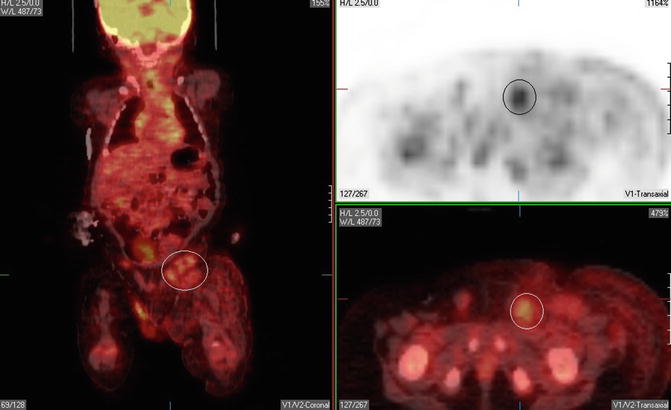The width and height of the screenshot is (671, 410).
Task: Click the H/L 2.5/0.0 setting in grayscale PET view
Action: (360, 3)
